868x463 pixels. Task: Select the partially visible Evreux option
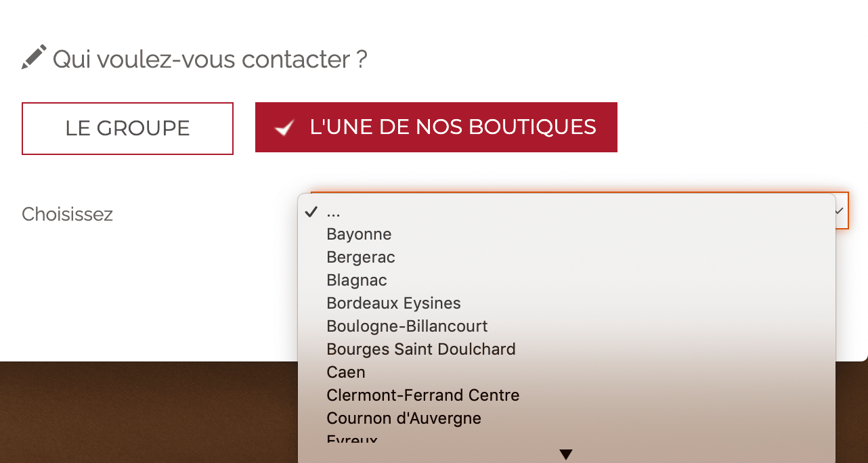[352, 439]
